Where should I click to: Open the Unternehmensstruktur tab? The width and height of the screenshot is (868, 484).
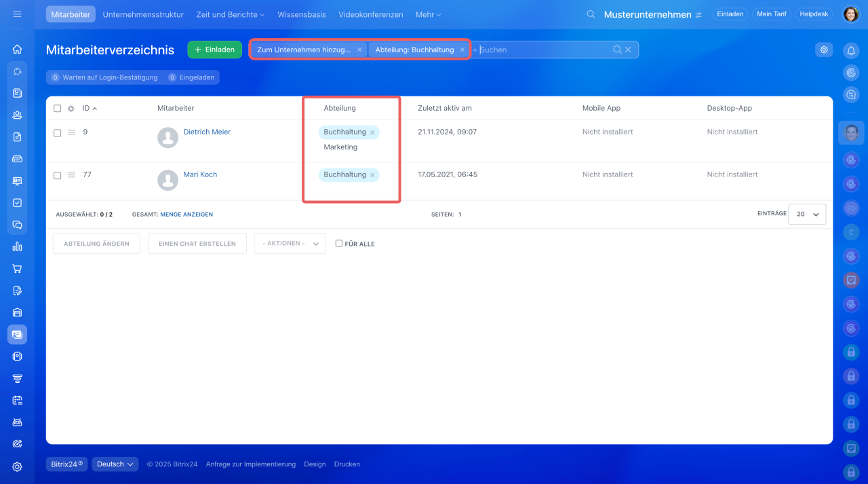(143, 14)
